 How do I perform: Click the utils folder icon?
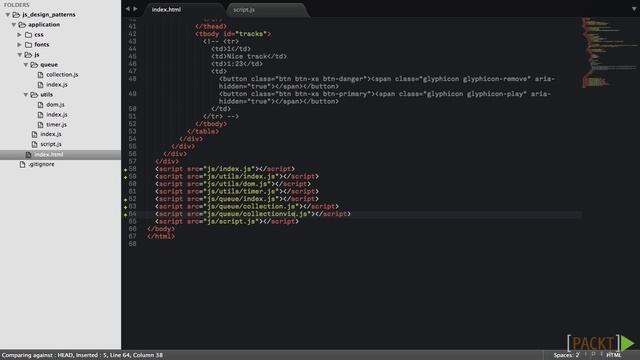tap(34, 95)
